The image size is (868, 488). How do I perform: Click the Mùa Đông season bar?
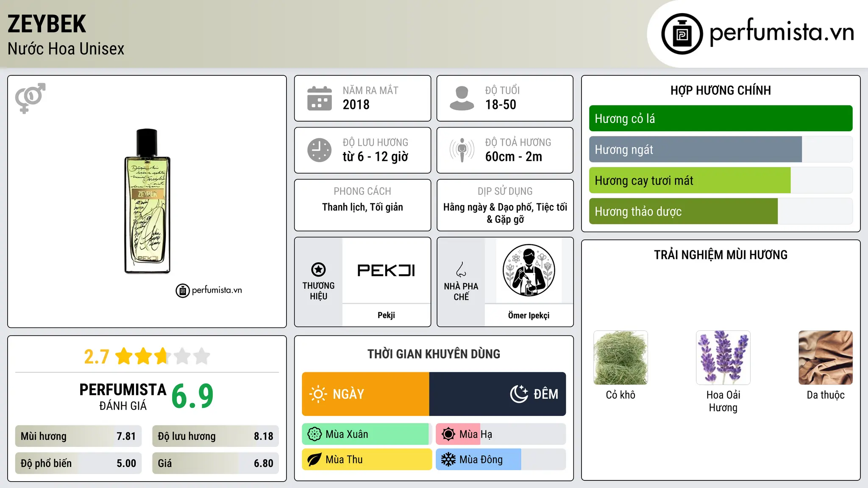(x=501, y=460)
